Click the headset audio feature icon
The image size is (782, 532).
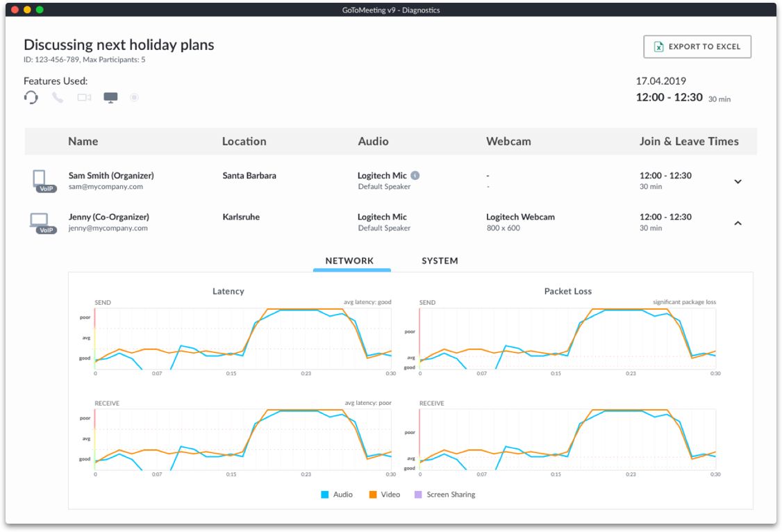[x=31, y=97]
